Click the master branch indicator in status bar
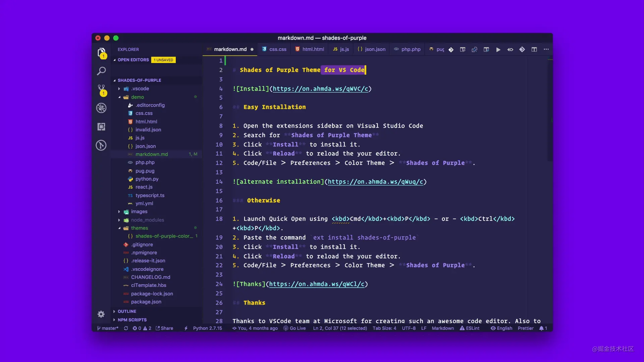This screenshot has height=362, width=644. click(108, 328)
